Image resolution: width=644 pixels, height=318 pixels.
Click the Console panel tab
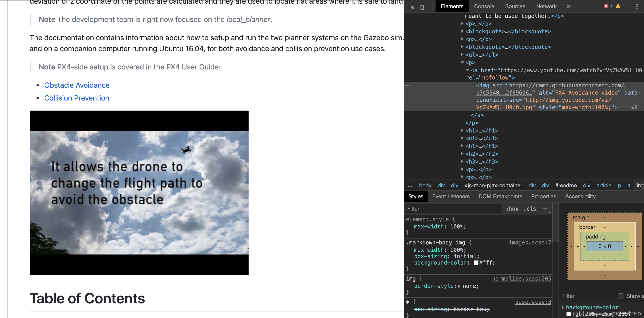[483, 6]
